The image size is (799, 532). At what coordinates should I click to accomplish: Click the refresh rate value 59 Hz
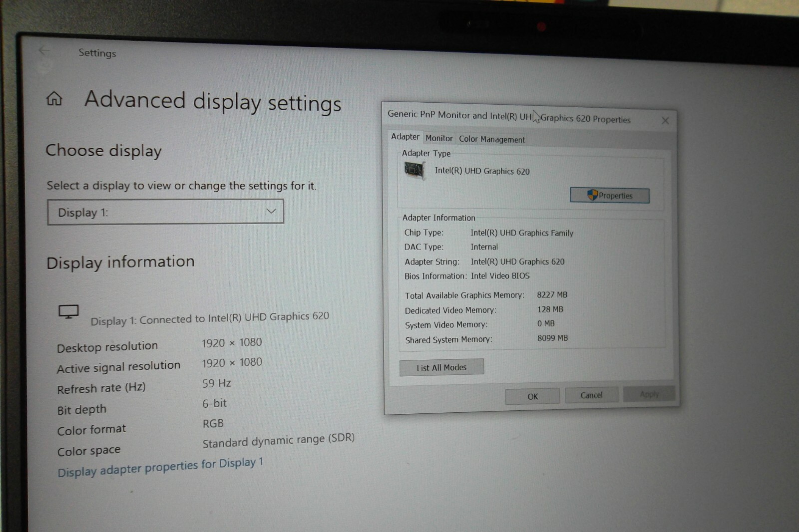(217, 383)
